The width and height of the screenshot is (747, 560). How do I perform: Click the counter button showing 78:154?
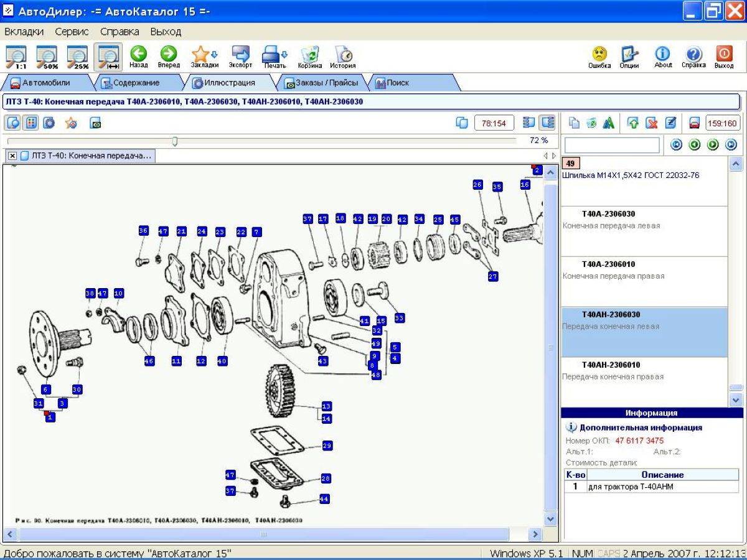click(x=494, y=123)
